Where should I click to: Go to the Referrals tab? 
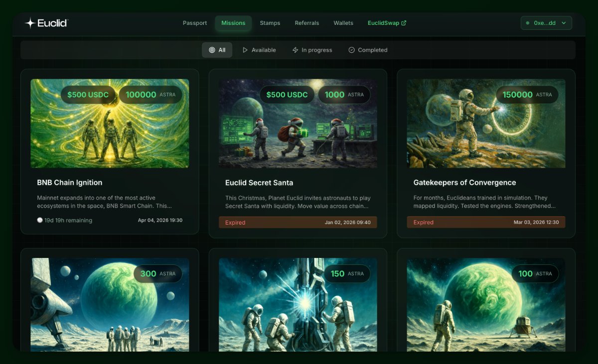tap(307, 23)
